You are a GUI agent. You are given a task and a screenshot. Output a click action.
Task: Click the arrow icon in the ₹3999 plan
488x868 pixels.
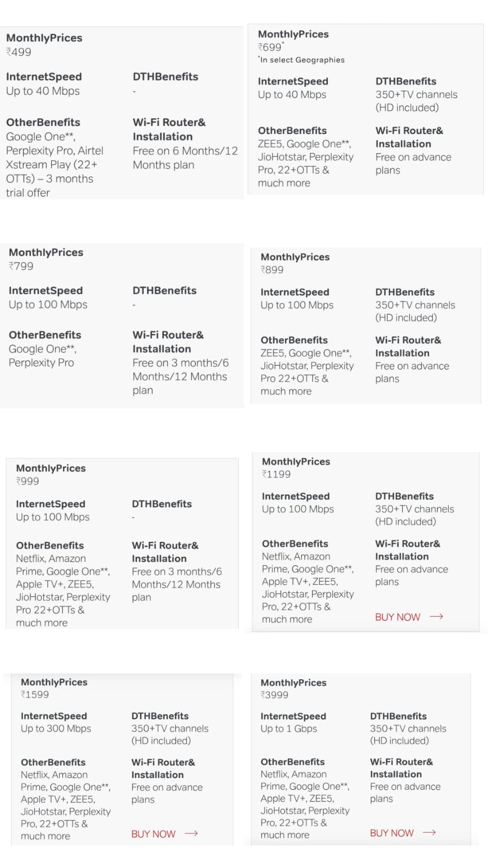coord(429,833)
